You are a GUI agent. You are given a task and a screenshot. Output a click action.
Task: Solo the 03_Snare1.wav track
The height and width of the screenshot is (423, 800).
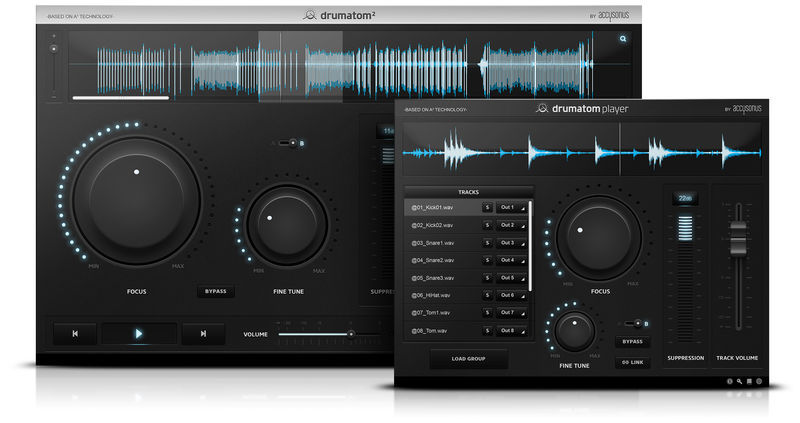(x=487, y=243)
